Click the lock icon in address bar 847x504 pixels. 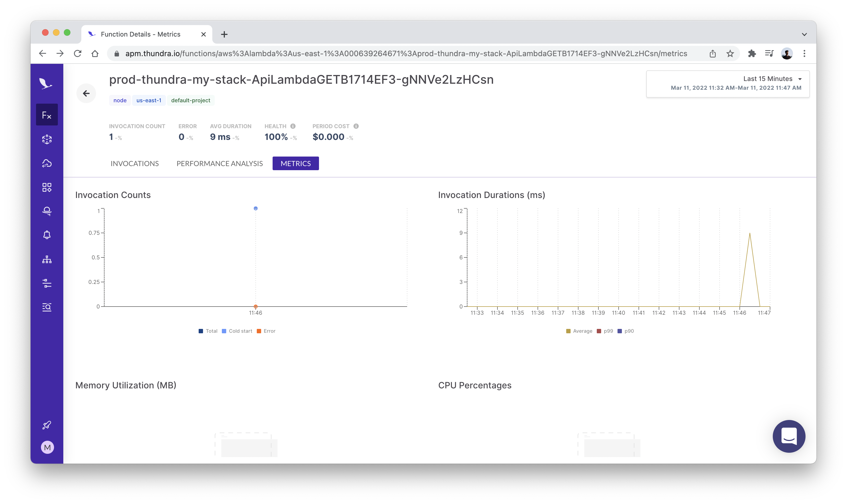click(x=117, y=53)
